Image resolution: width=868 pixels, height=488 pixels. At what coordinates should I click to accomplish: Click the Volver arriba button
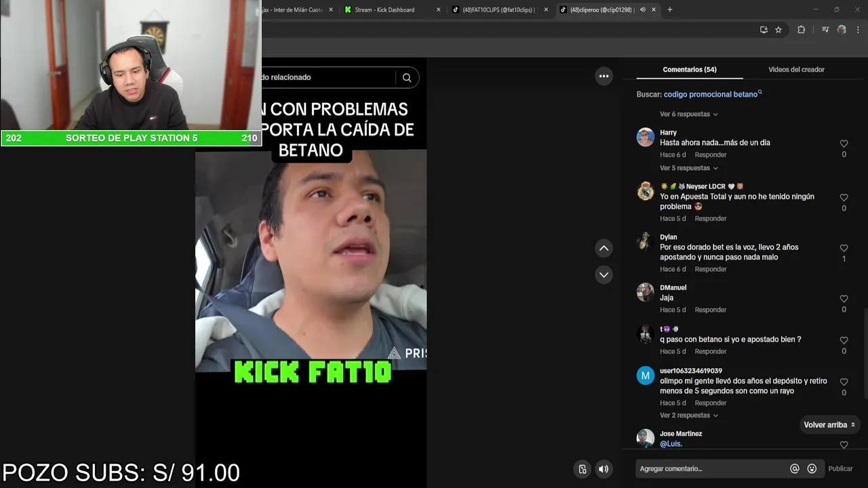[829, 425]
